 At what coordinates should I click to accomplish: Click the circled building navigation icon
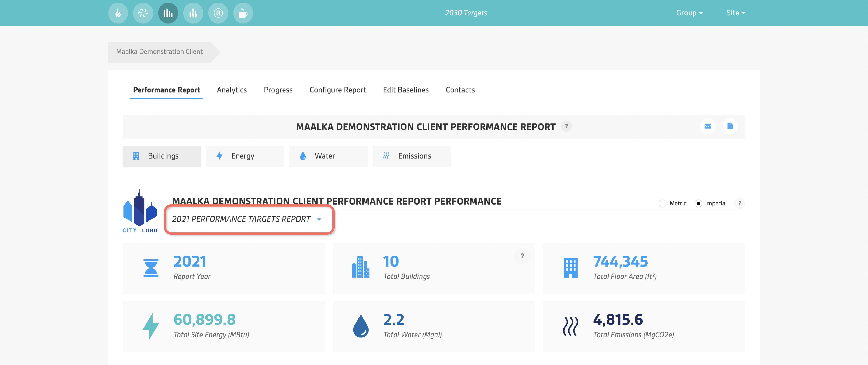pos(218,13)
